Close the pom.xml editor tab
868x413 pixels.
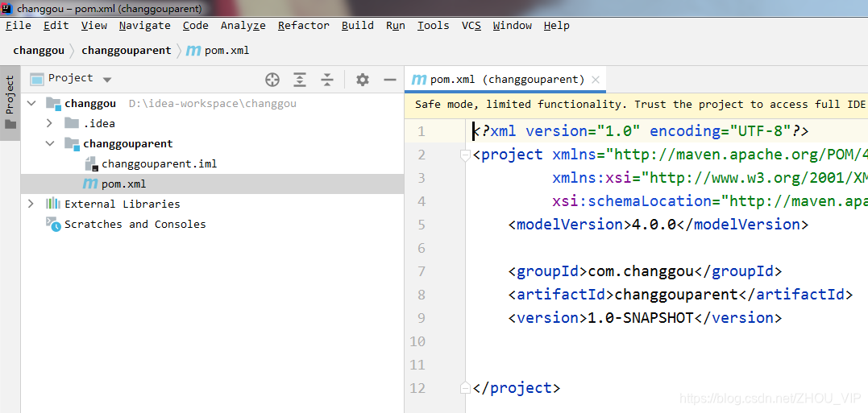point(595,80)
